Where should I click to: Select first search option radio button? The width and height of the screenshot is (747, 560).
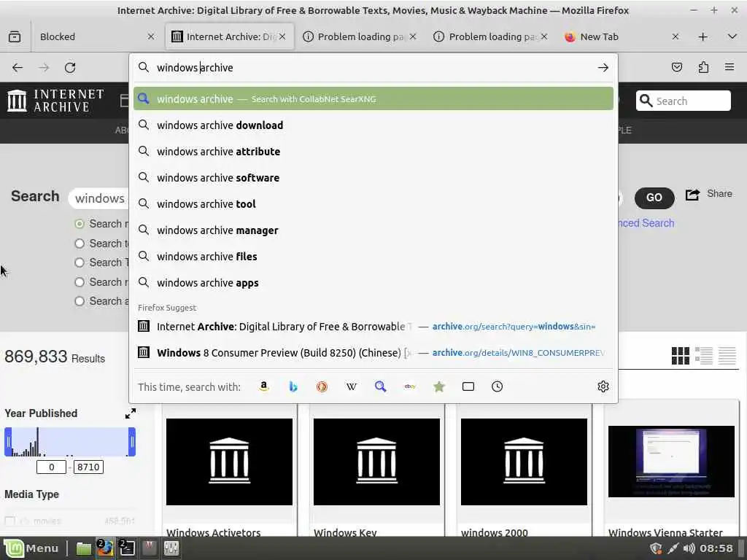(80, 224)
